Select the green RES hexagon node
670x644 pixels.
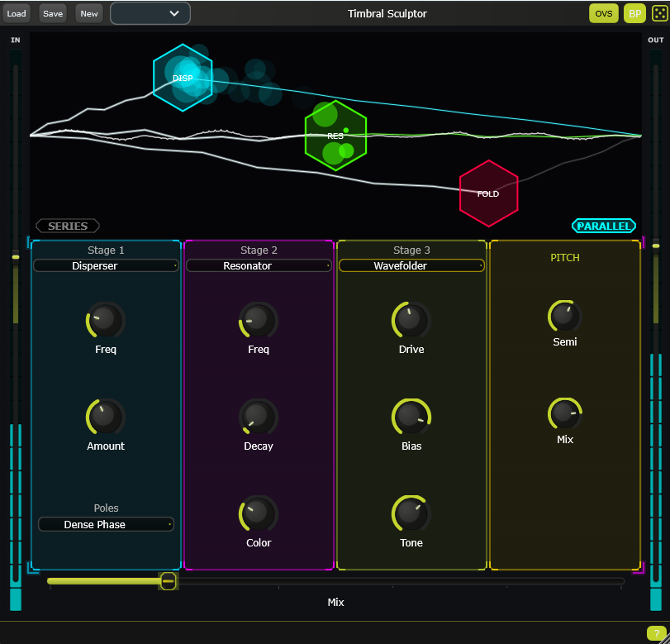[x=335, y=136]
